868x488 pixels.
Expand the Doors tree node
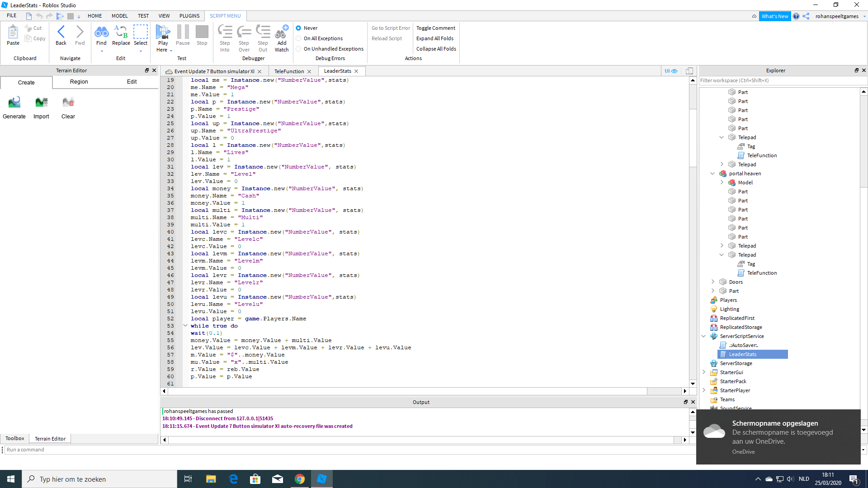(x=713, y=282)
